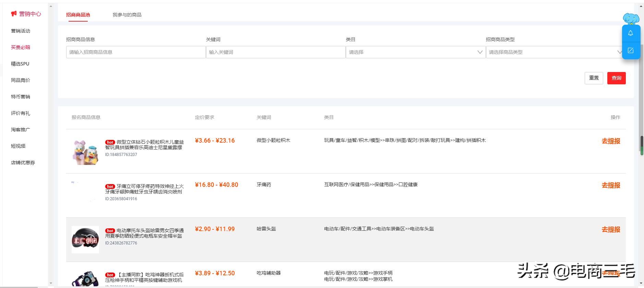The height and width of the screenshot is (288, 644).
Task: Click the Donald Duck blocks product thumbnail
Action: [x=85, y=151]
